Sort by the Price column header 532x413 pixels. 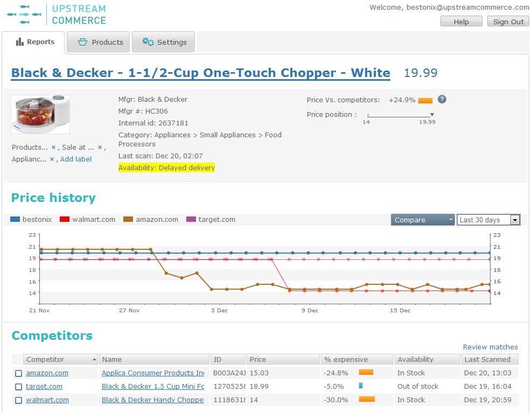pyautogui.click(x=283, y=359)
